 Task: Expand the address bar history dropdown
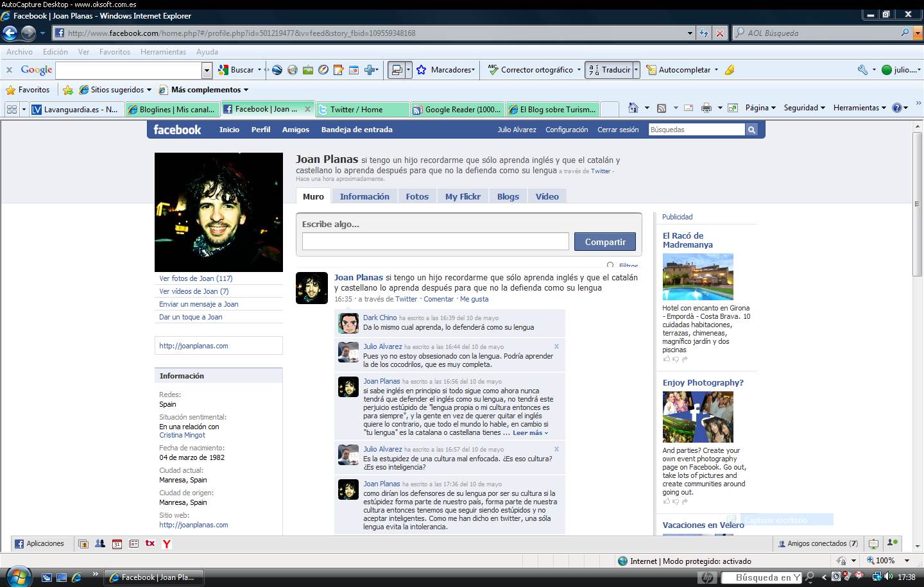[689, 32]
